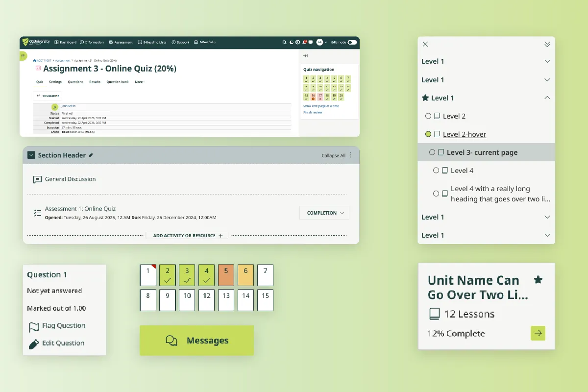Mark Level 4 completion circle
This screenshot has width=588, height=392.
436,171
